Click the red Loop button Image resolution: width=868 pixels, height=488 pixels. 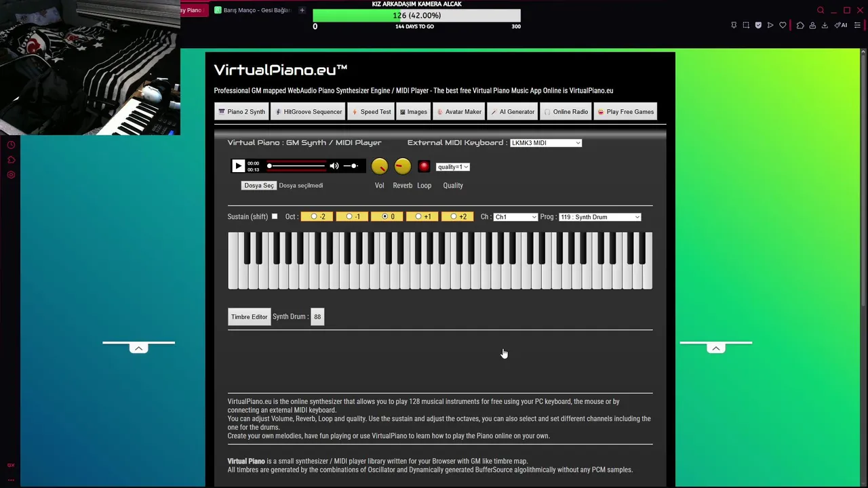(424, 166)
